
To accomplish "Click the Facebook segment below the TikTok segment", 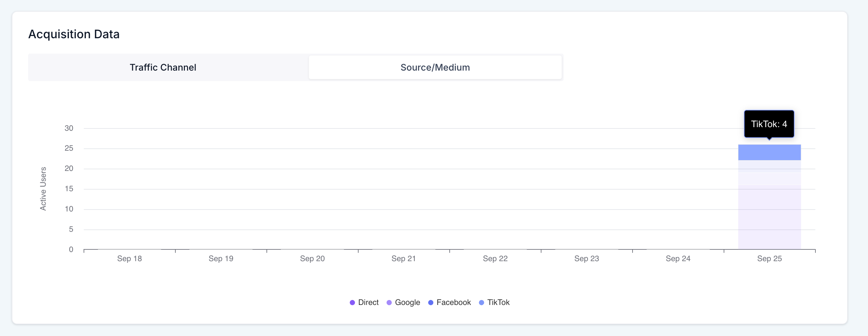I will tap(769, 166).
